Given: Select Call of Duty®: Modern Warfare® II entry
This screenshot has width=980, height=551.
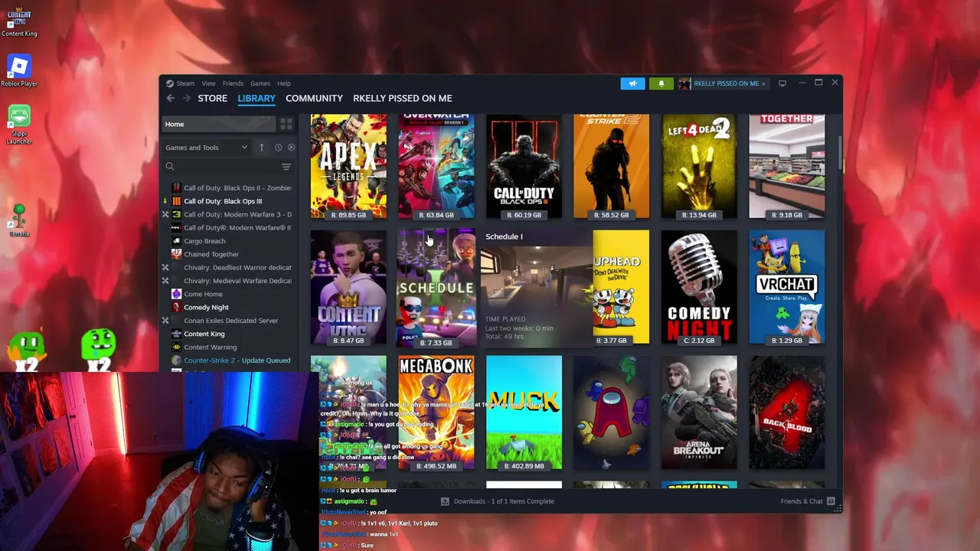Looking at the screenshot, I should [x=230, y=227].
